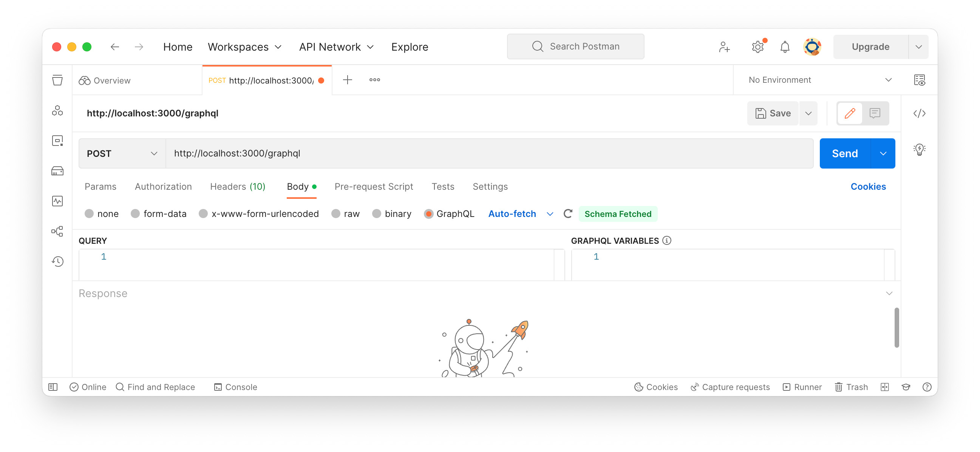Open the POST method dropdown
Viewport: 980px width, 452px height.
[122, 153]
